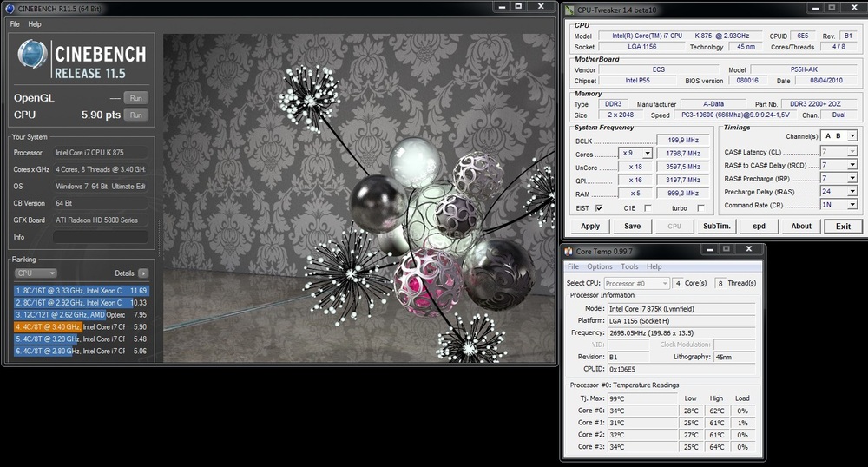Enable the C1E checkbox
Image resolution: width=868 pixels, height=467 pixels.
click(x=648, y=208)
